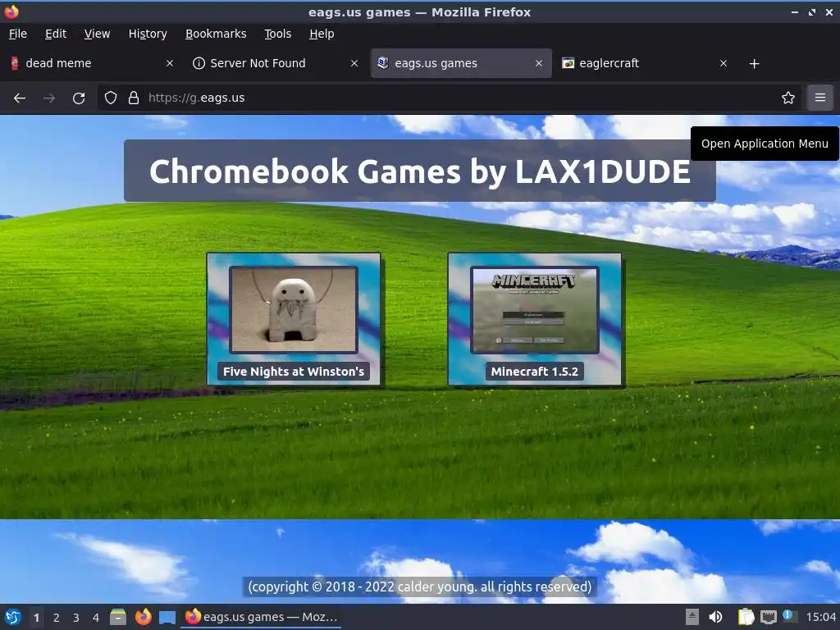
Task: Switch to the eaglercraft tab
Action: pos(645,63)
